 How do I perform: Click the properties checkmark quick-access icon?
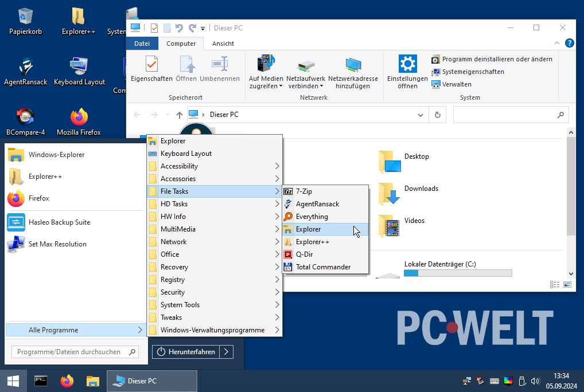tap(154, 28)
